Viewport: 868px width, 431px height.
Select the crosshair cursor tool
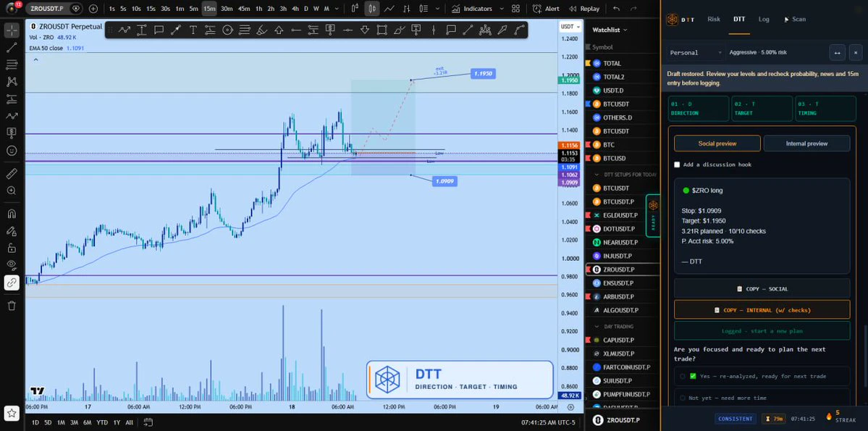coord(12,30)
